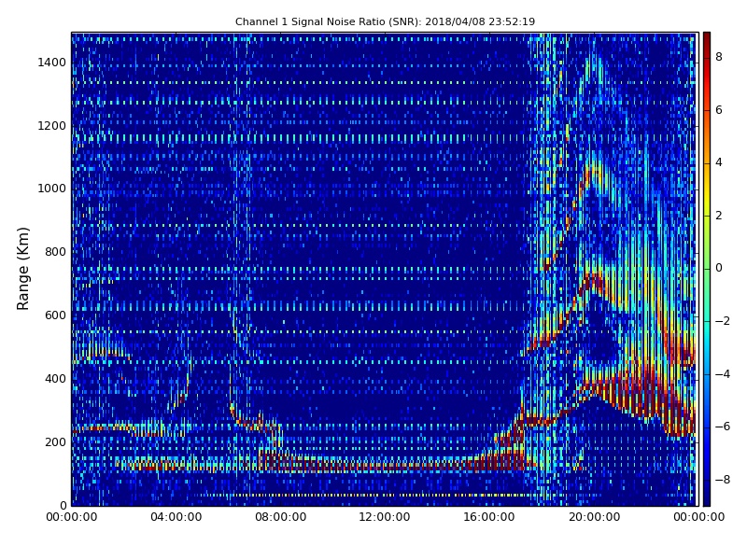This screenshot has width=747, height=560.
Task: Click the 200 range tick label
Action: 55,441
